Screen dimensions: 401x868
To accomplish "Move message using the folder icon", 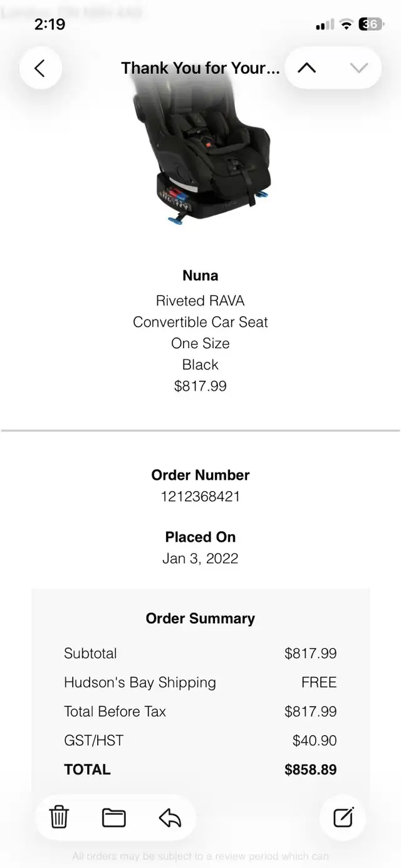I will coord(113,817).
